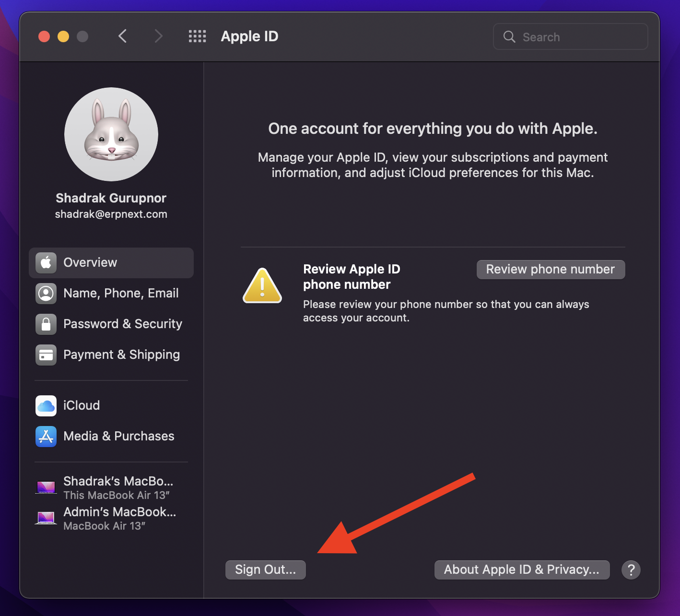
Task: Close the Apple ID window
Action: click(44, 36)
